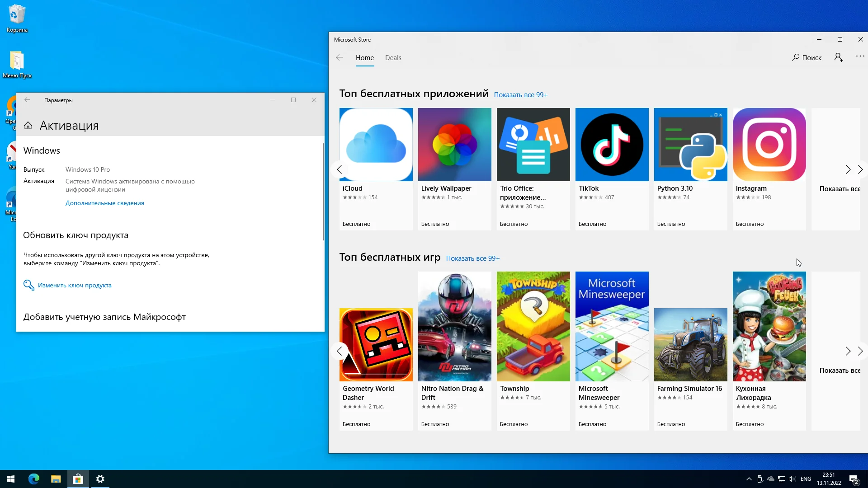Select the iCloud app icon
The width and height of the screenshot is (868, 488).
coord(376,145)
